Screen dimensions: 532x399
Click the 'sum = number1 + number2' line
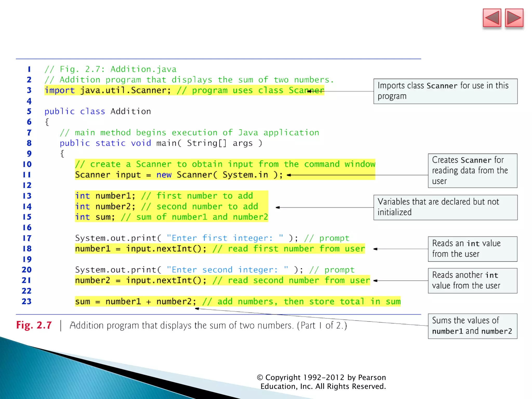[237, 302]
